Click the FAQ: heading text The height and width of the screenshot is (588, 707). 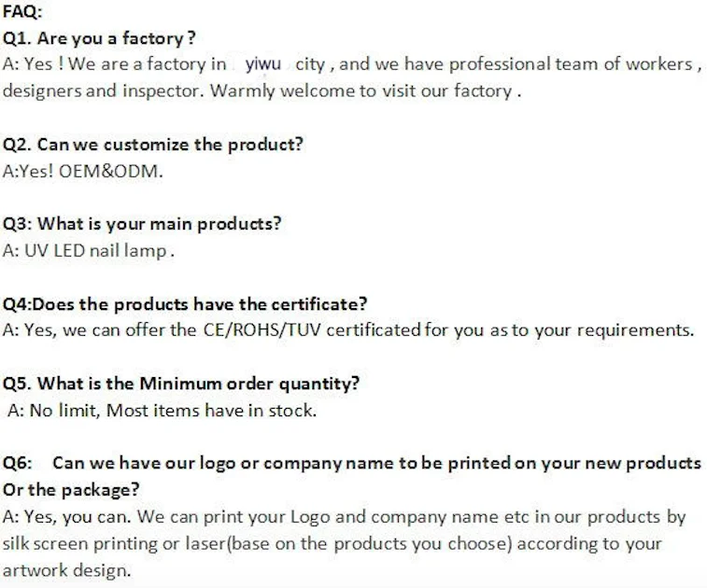(22, 11)
